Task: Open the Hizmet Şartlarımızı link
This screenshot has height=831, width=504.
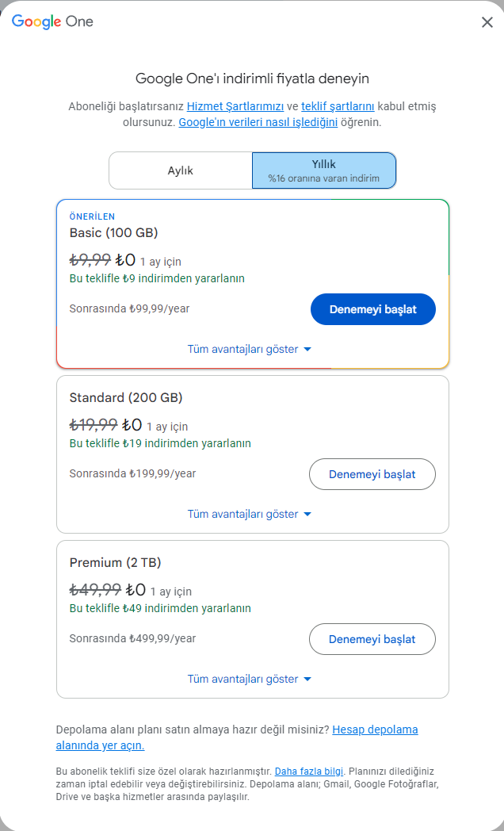Action: (x=235, y=106)
